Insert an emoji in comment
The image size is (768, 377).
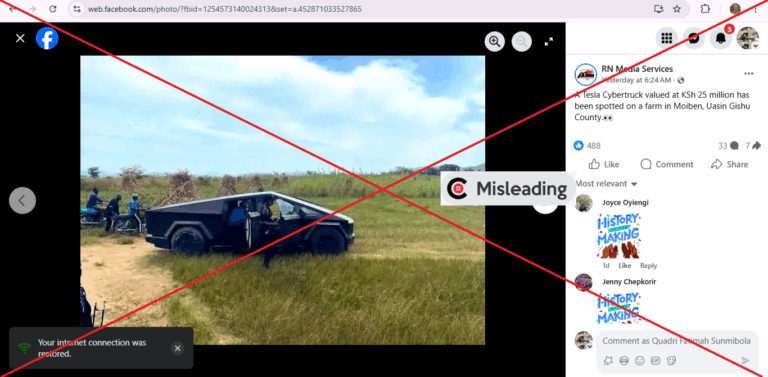click(x=640, y=360)
